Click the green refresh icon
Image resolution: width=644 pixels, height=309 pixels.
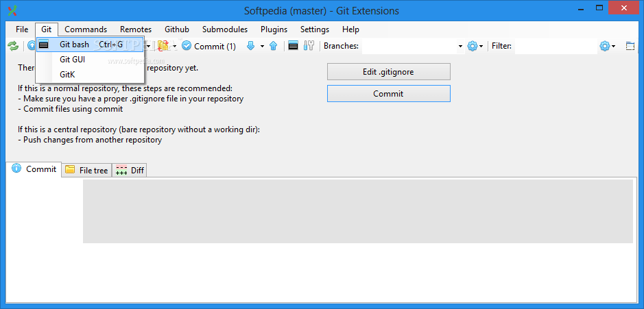13,46
